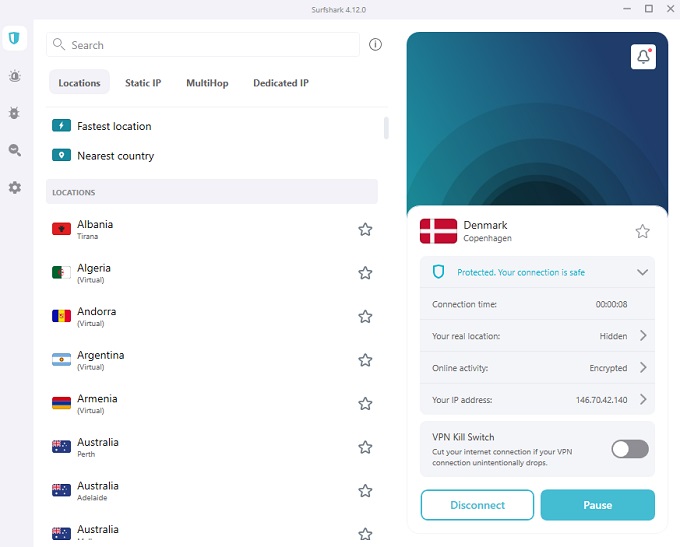
Task: Open the Alert siren sidebar icon
Action: pos(15,76)
